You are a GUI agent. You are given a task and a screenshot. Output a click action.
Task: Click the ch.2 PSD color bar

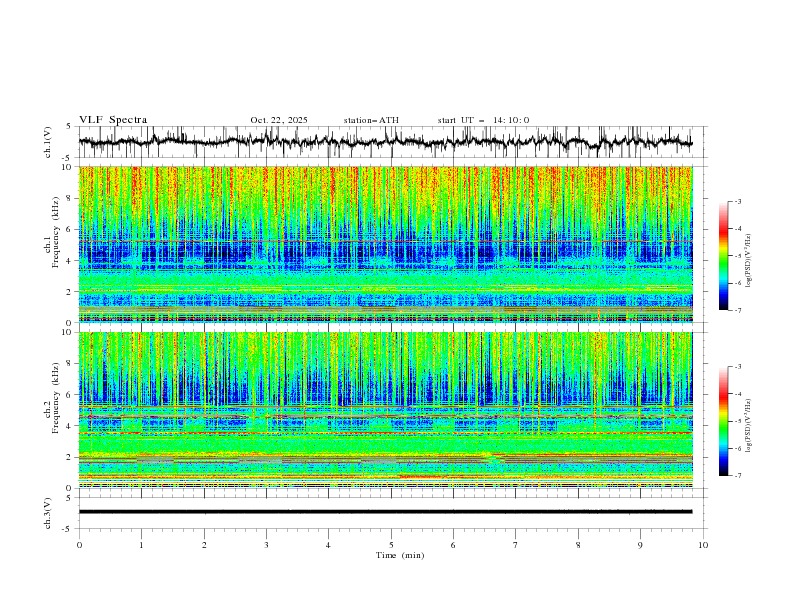coord(723,421)
